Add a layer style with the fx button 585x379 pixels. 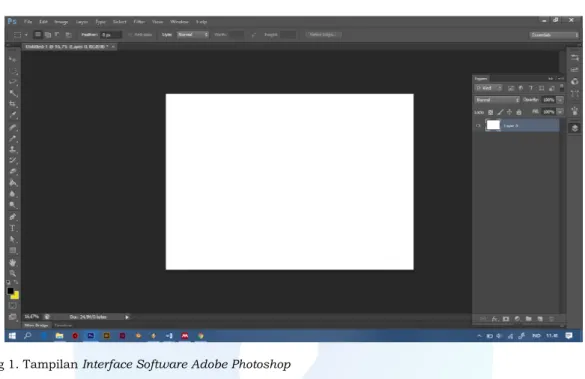[x=494, y=319]
